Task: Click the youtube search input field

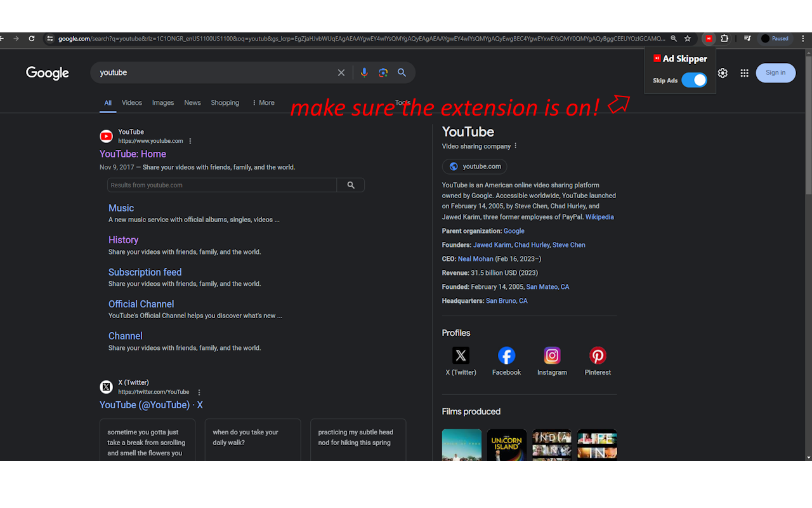Action: (216, 73)
